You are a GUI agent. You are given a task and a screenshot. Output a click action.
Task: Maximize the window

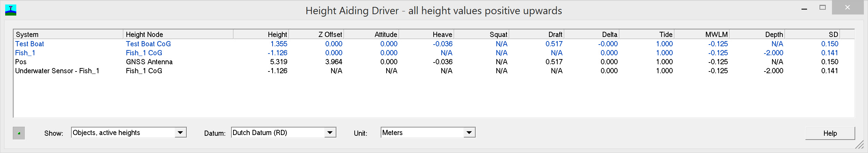pyautogui.click(x=823, y=8)
